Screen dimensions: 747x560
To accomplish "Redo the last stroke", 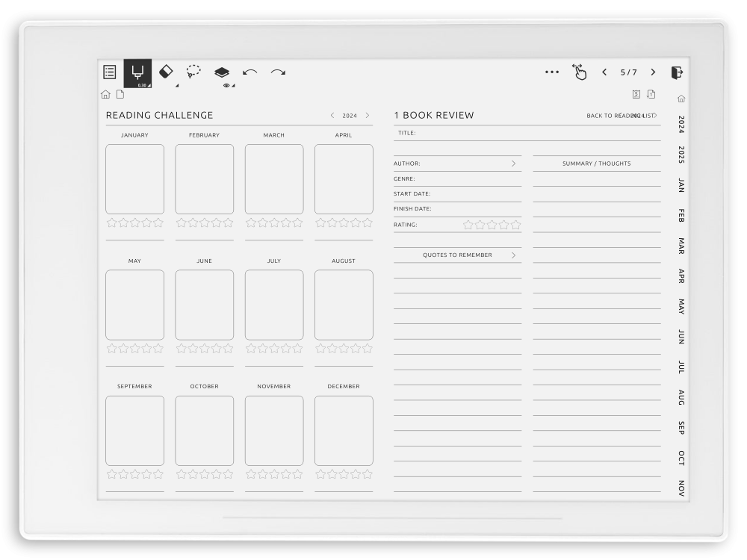I will pos(278,72).
